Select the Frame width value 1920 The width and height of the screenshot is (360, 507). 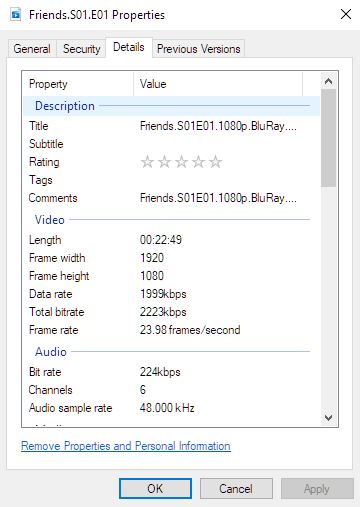(x=152, y=258)
